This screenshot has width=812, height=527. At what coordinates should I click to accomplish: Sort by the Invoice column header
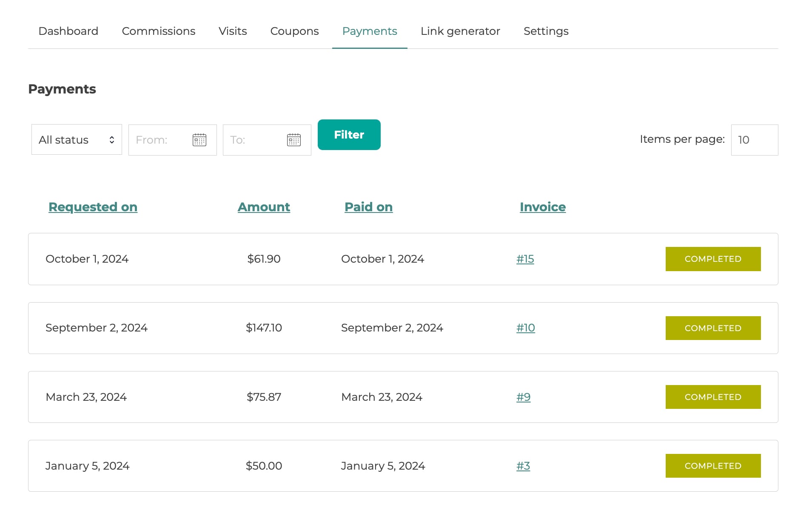542,207
